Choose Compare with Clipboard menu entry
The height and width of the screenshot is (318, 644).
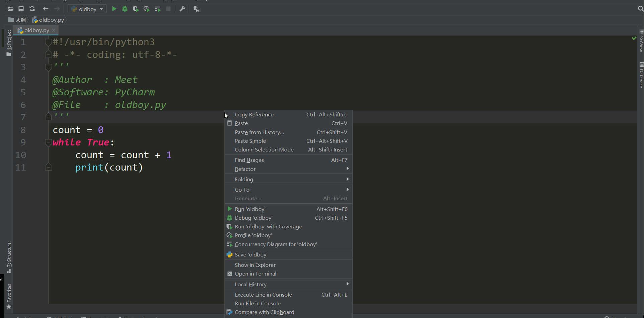click(288, 312)
